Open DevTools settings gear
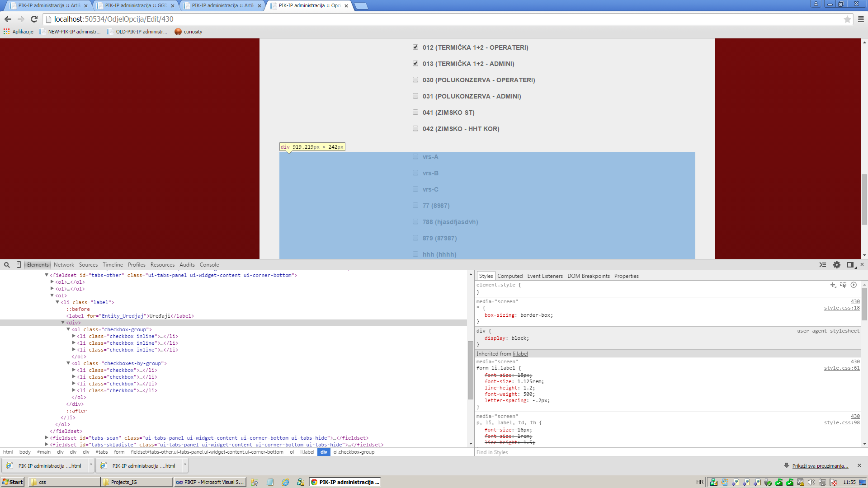The image size is (868, 488). [x=837, y=265]
